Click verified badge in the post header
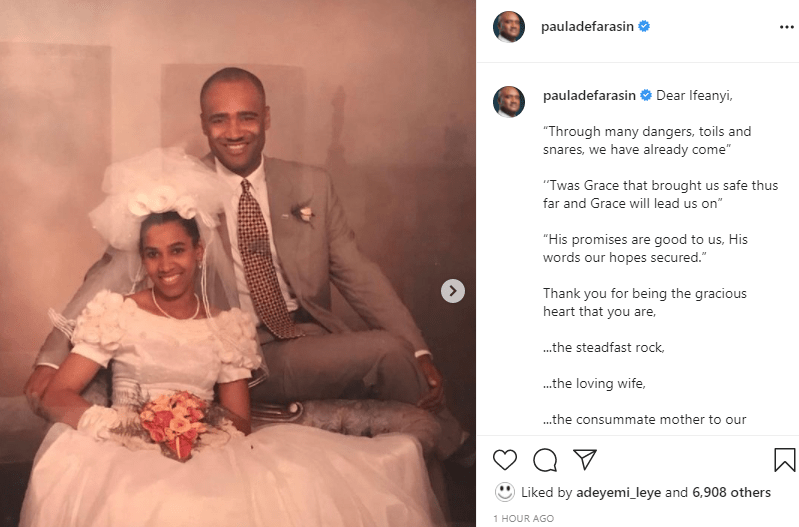Image resolution: width=799 pixels, height=527 pixels. pos(644,26)
